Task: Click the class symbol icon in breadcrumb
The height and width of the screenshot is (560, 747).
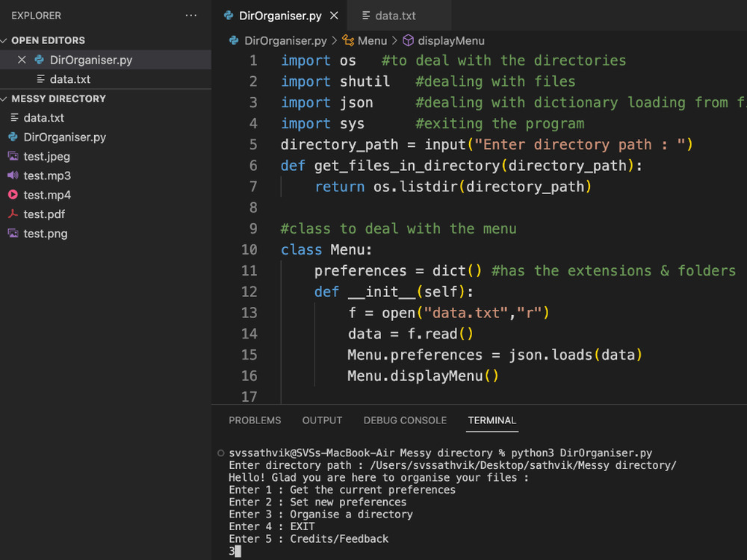Action: coord(348,41)
